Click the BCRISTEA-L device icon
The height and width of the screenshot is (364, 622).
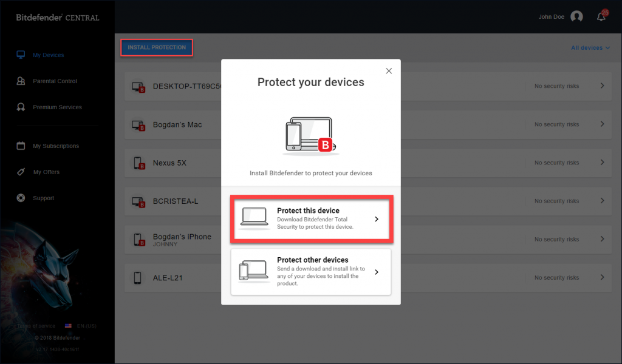[x=138, y=201]
